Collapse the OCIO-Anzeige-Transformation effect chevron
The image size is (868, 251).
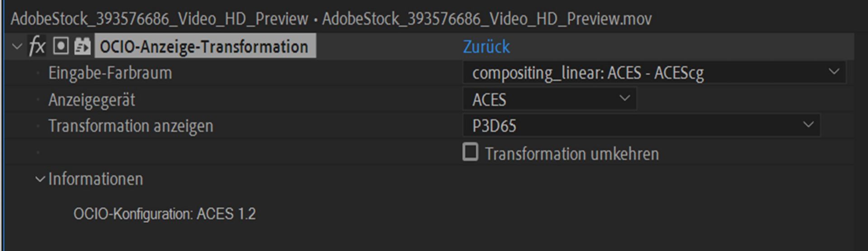tap(17, 46)
